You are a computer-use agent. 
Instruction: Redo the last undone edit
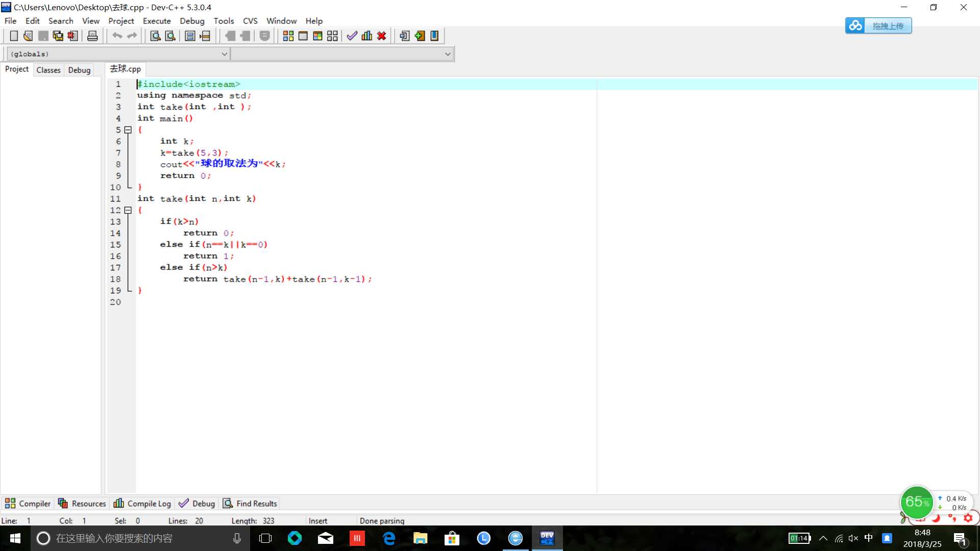(132, 36)
